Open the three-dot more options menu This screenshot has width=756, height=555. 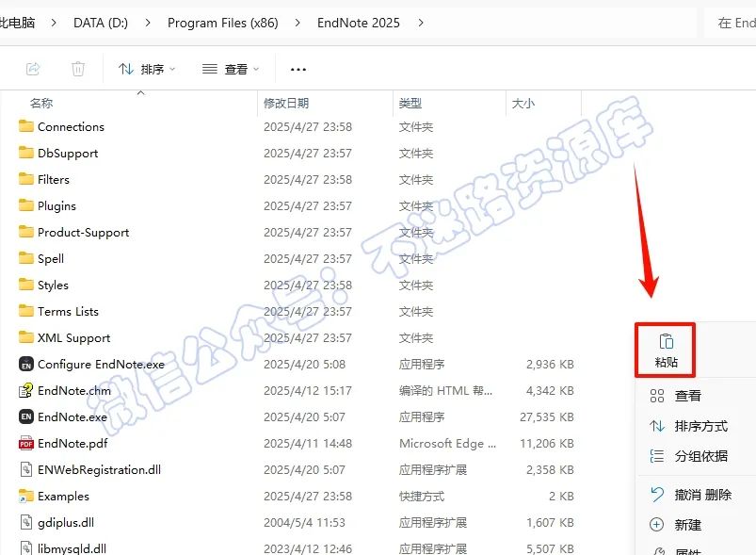[298, 70]
